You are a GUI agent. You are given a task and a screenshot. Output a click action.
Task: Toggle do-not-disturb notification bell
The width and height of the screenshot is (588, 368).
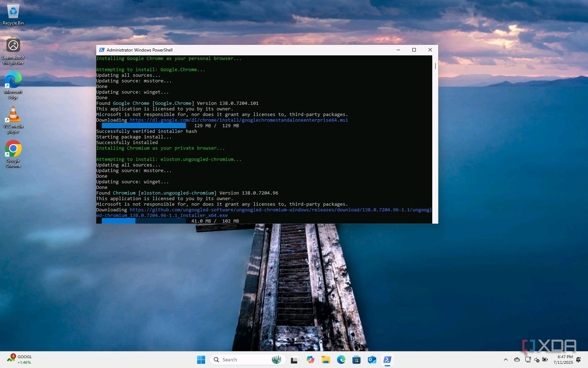pyautogui.click(x=578, y=360)
